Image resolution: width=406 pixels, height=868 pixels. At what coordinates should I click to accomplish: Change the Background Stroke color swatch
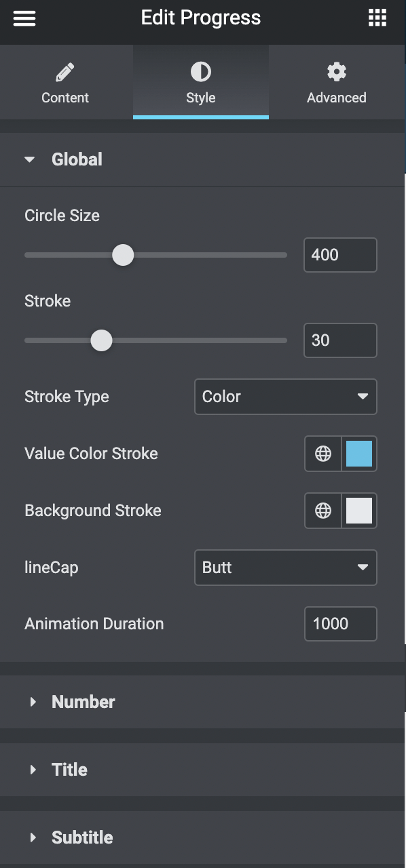pyautogui.click(x=360, y=510)
